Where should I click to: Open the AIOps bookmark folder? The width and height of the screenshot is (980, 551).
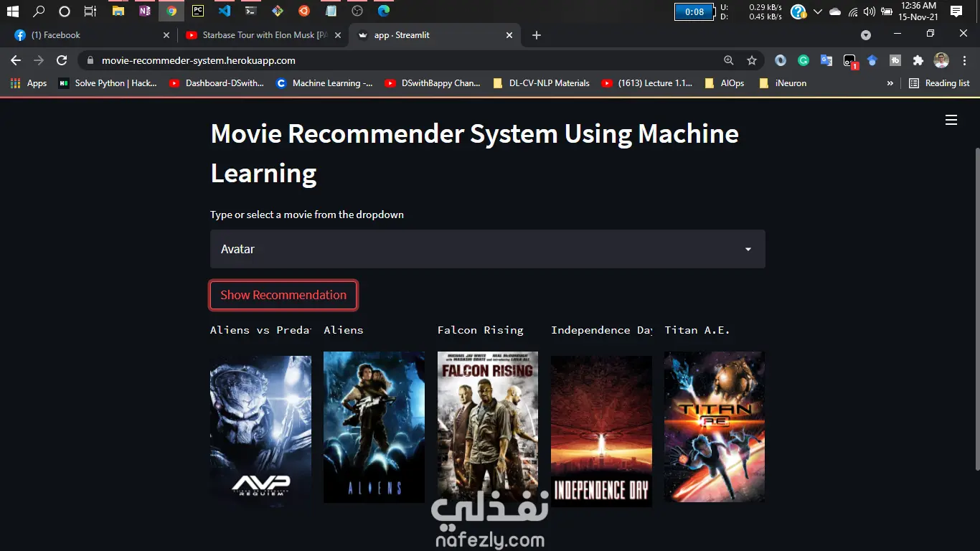(x=725, y=83)
